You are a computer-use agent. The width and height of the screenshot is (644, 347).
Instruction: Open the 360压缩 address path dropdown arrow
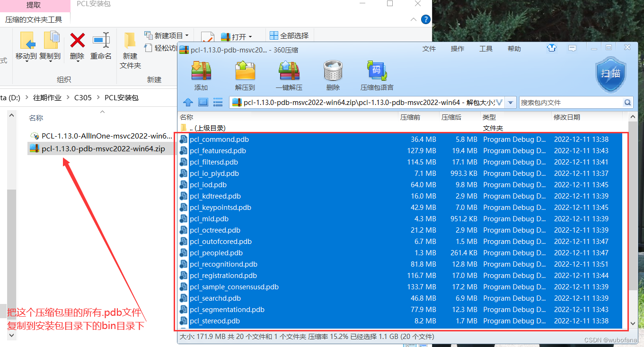pos(511,102)
